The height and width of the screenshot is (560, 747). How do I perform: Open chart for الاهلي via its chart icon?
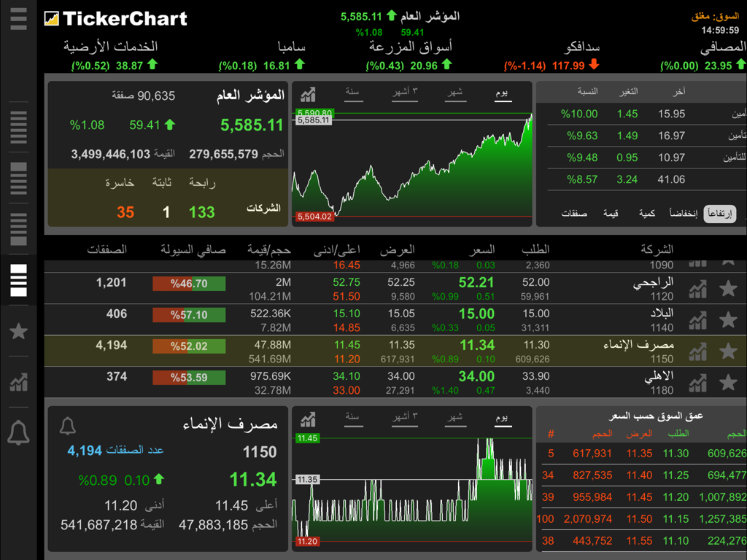697,382
